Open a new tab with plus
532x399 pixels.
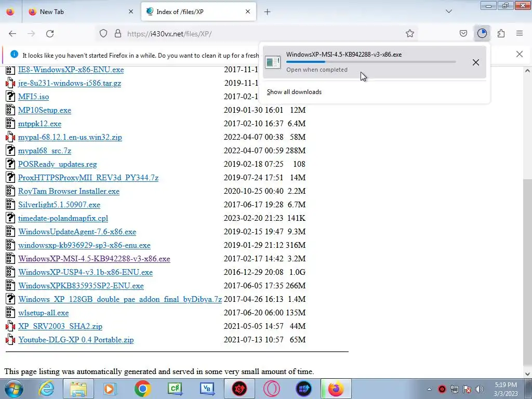pyautogui.click(x=268, y=12)
